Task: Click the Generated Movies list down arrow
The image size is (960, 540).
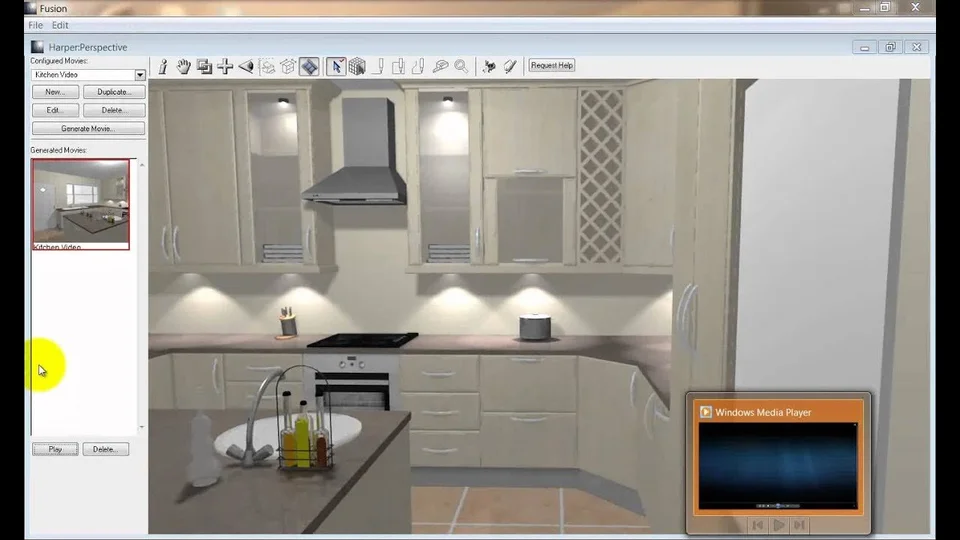Action: 142,427
